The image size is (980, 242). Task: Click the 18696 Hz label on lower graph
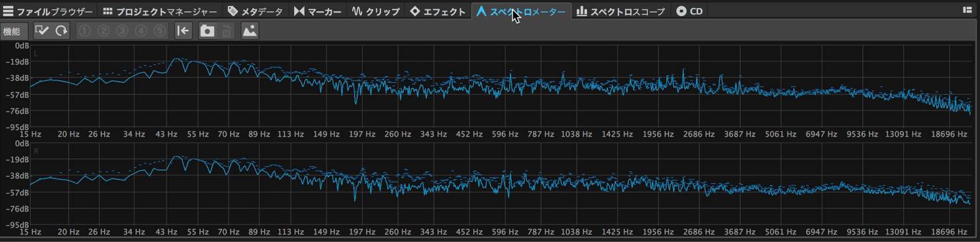coord(950,233)
